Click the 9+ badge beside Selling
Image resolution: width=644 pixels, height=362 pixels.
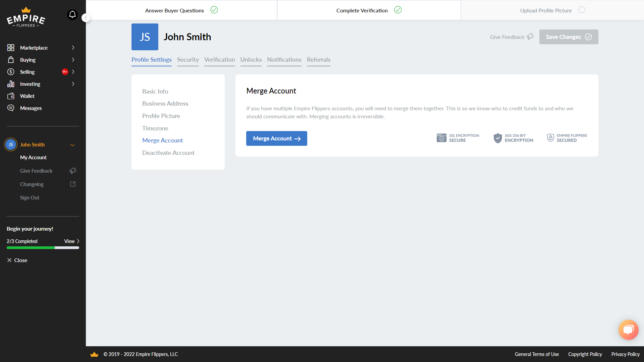[x=65, y=72]
